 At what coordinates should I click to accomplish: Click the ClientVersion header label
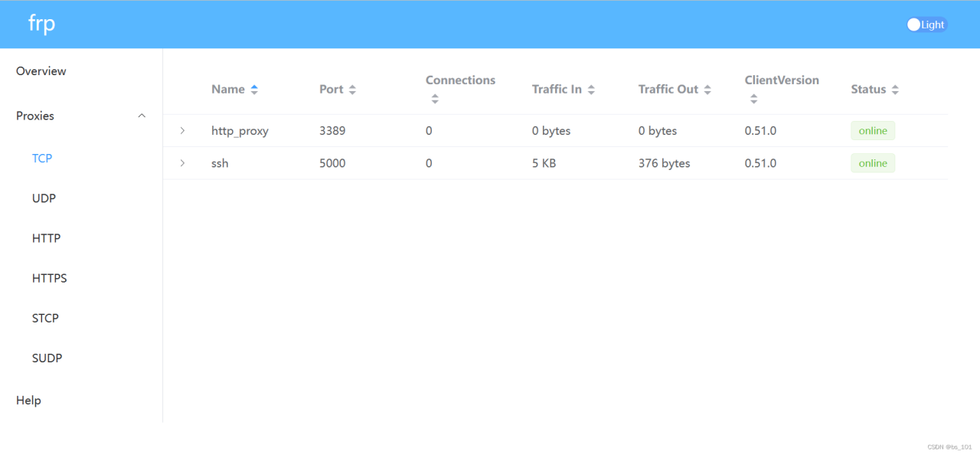(x=782, y=80)
